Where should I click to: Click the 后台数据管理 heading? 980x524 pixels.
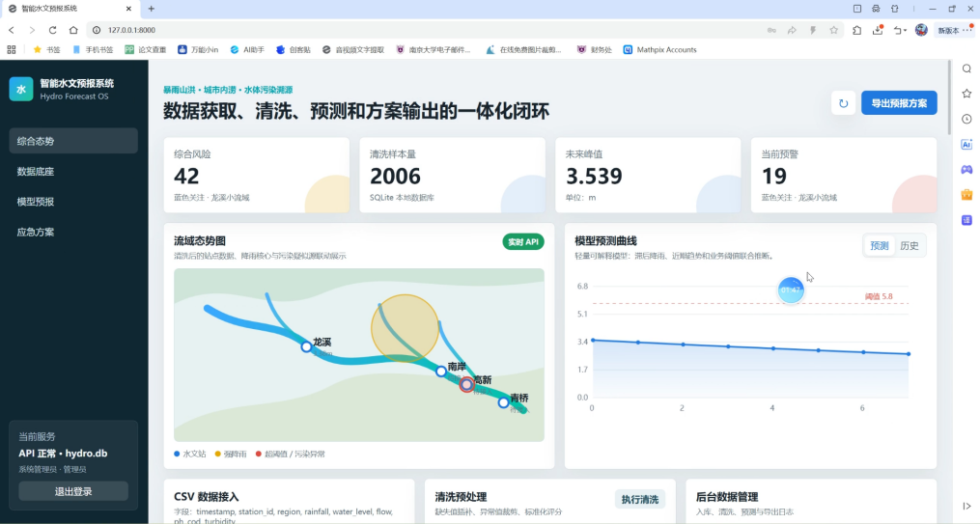pos(727,497)
